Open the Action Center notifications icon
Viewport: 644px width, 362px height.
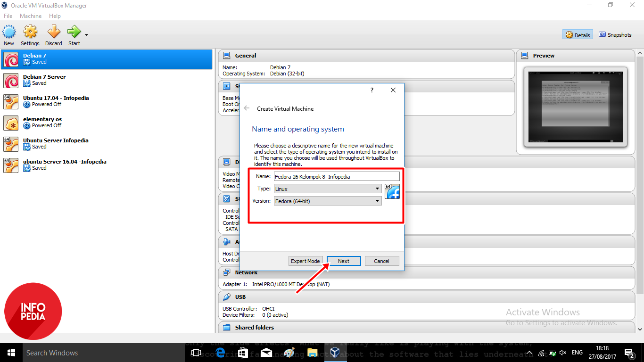[629, 353]
